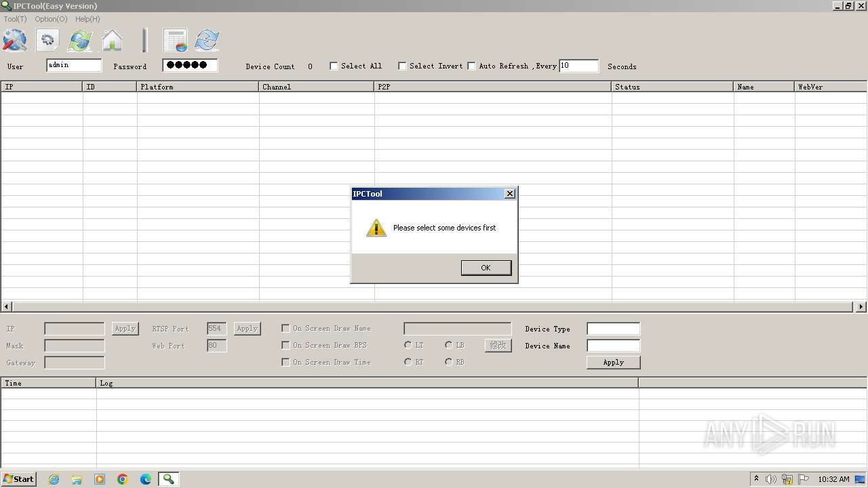Open the Option(O) menu
Viewport: 868px width, 488px height.
pos(51,19)
